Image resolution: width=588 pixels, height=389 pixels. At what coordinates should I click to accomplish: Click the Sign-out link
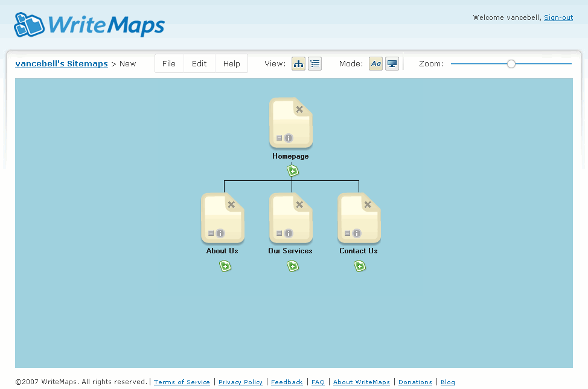[x=558, y=17]
